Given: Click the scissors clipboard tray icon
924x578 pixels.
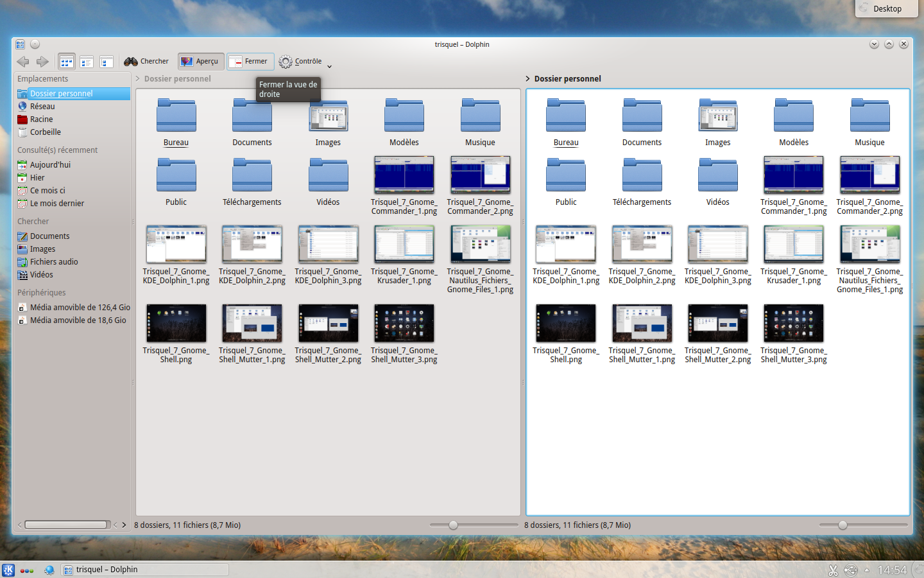Looking at the screenshot, I should (x=833, y=570).
